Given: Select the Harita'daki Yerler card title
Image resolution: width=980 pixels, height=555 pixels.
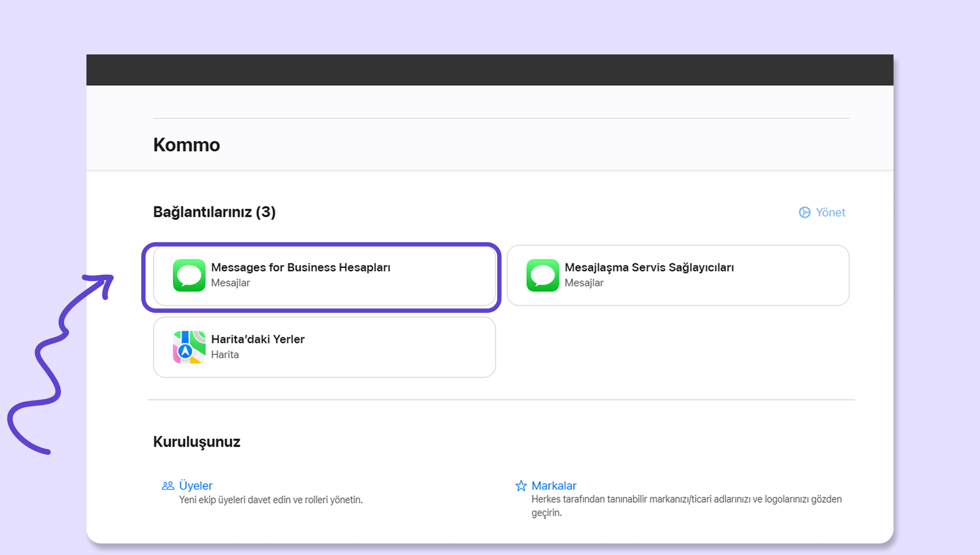Looking at the screenshot, I should pyautogui.click(x=258, y=339).
